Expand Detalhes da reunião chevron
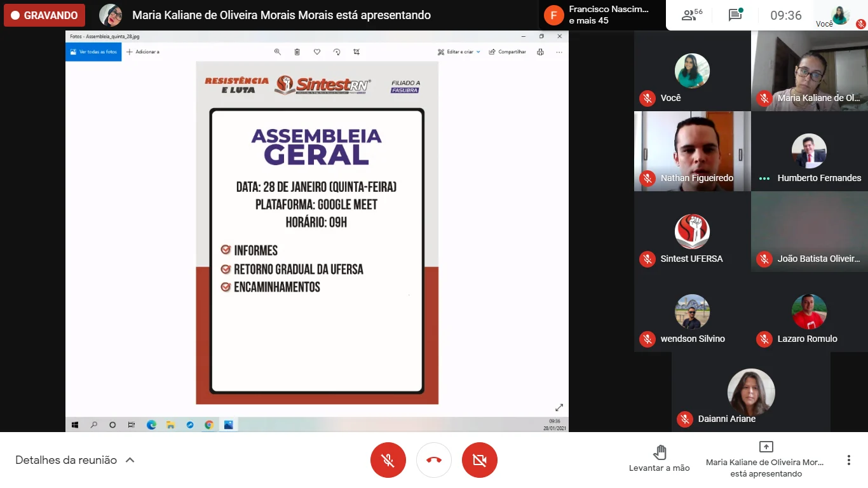 click(130, 460)
